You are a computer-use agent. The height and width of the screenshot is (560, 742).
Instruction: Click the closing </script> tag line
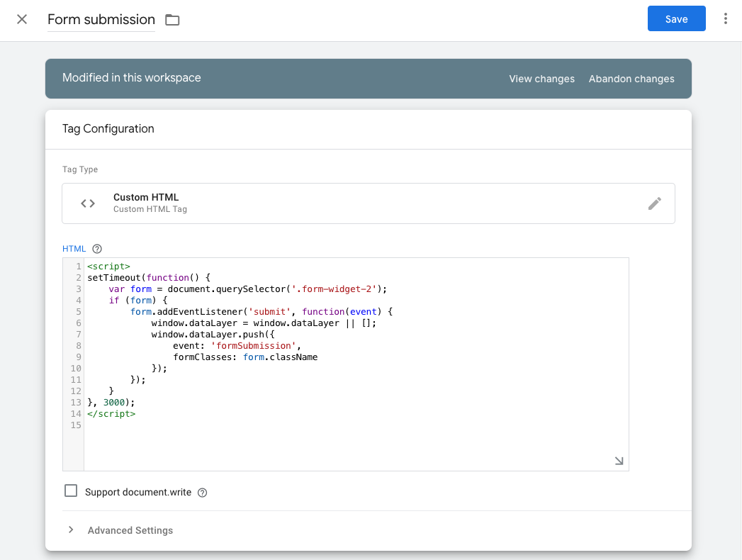(x=111, y=414)
